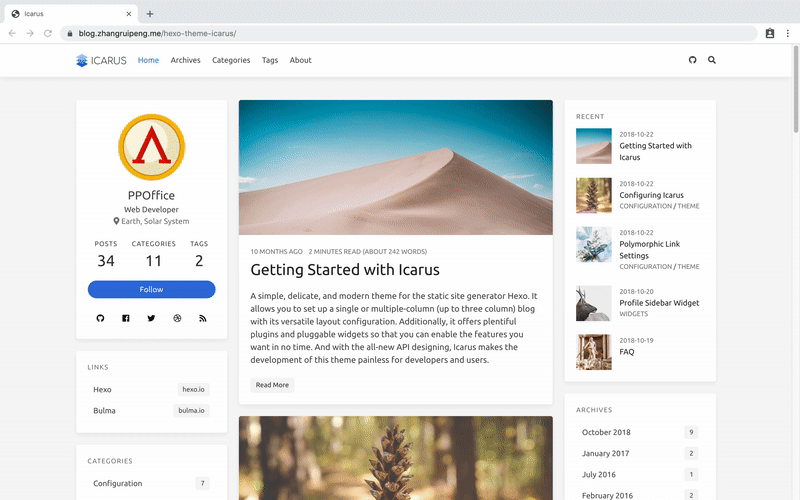Open the Getting Started with Icarus title

[x=345, y=270]
